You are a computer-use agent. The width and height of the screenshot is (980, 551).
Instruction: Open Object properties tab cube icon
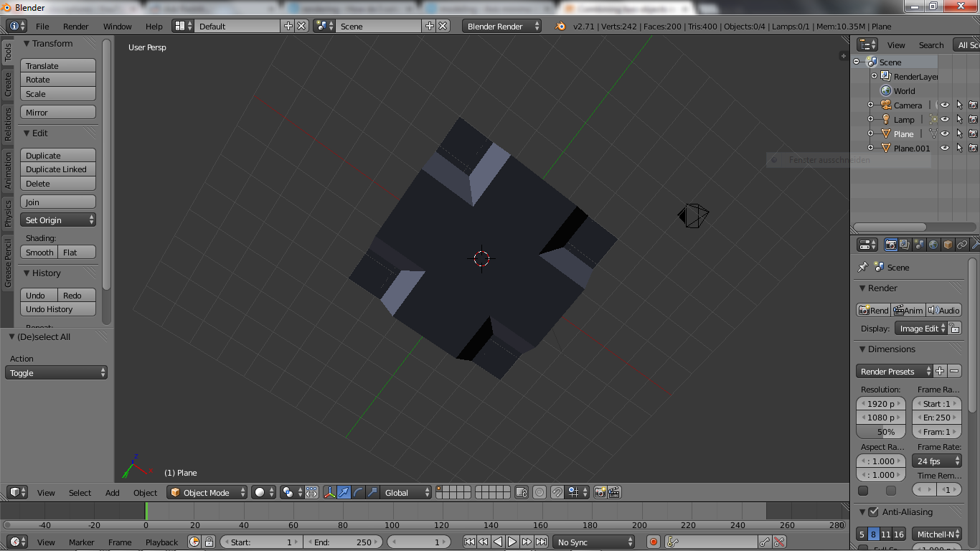click(x=948, y=245)
